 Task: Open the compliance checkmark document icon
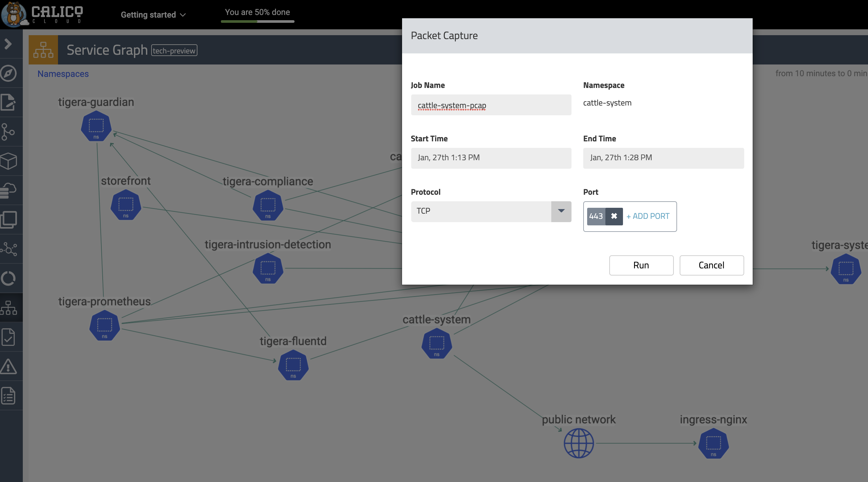8,337
